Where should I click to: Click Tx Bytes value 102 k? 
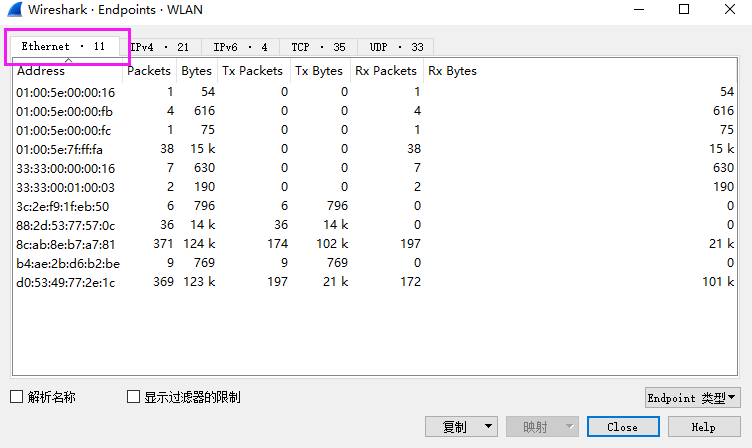pos(332,244)
